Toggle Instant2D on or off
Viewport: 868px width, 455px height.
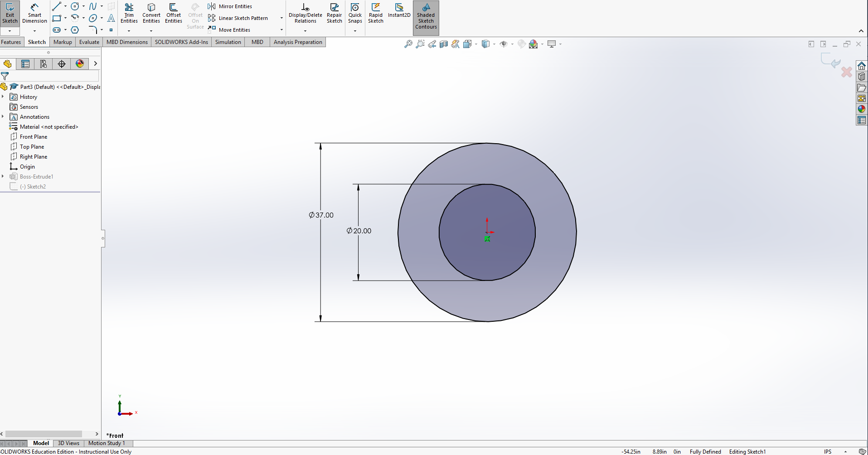399,11
